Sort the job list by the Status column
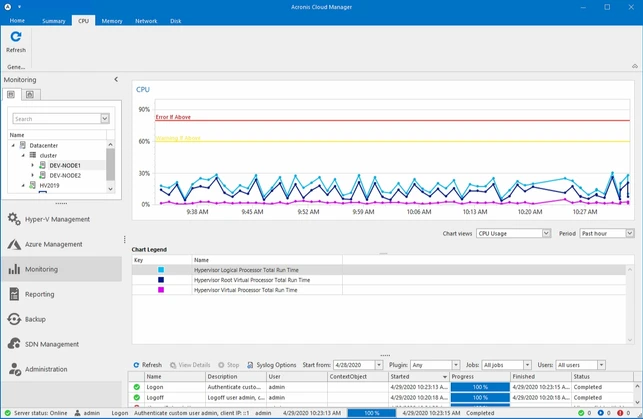 click(x=602, y=376)
